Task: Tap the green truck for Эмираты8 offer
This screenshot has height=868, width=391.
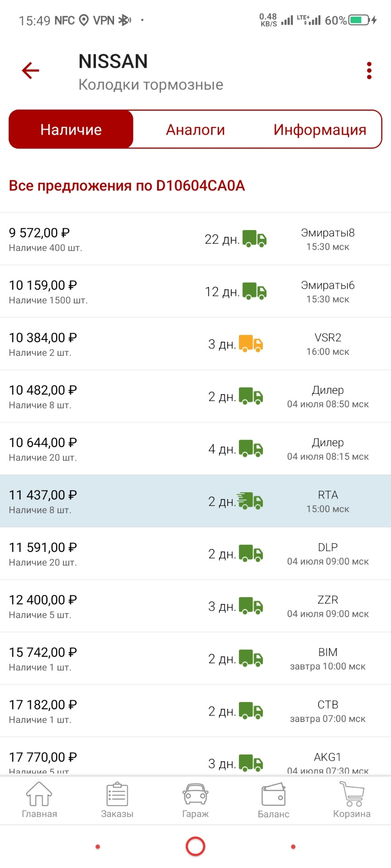Action: [x=254, y=239]
